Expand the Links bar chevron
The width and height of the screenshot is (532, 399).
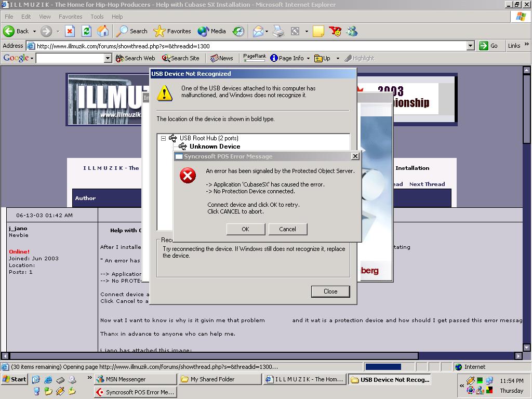click(x=526, y=44)
